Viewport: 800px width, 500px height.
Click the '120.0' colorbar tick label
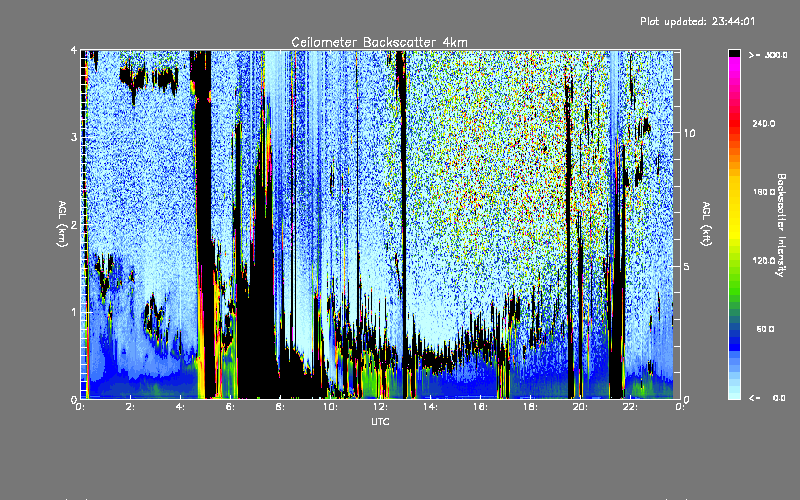[x=764, y=260]
